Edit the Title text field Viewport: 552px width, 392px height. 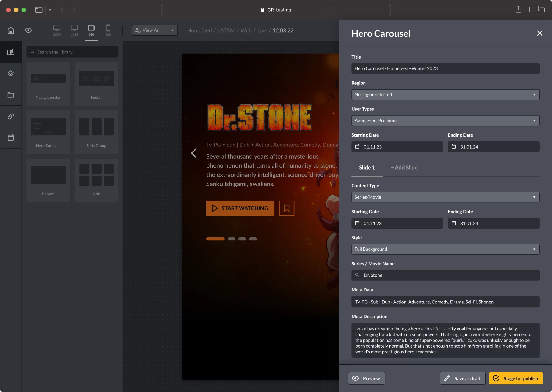[445, 68]
